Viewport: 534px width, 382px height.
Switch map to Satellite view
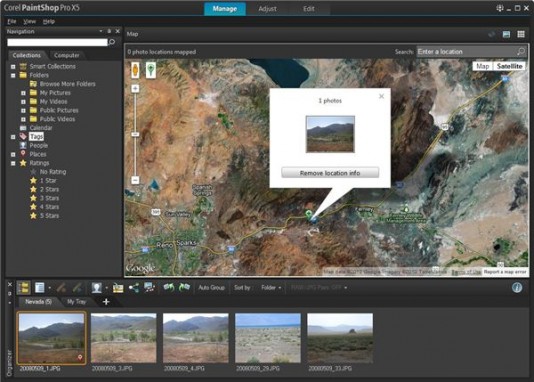pos(509,66)
